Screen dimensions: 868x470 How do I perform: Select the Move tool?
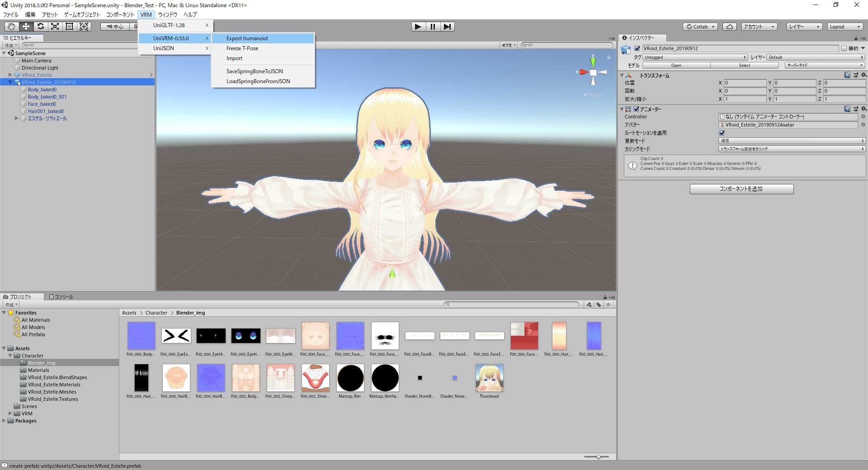pos(26,27)
